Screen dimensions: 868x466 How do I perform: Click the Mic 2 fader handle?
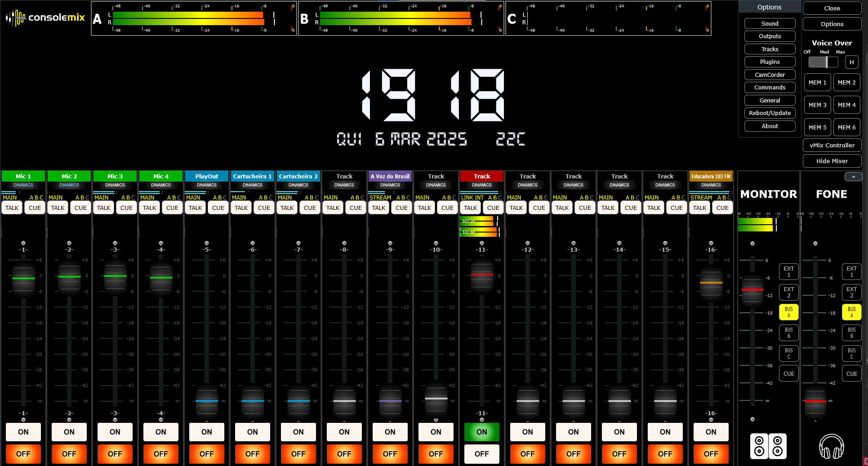69,278
